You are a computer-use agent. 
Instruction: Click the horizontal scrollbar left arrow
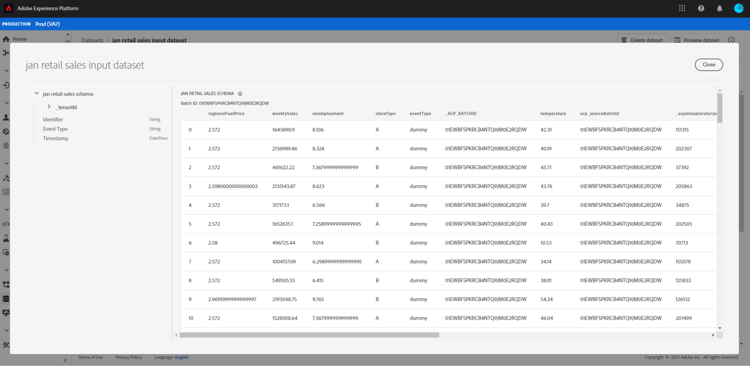176,335
